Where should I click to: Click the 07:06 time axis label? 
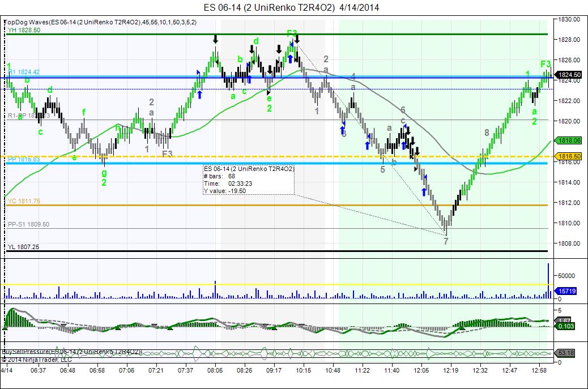pyautogui.click(x=126, y=370)
